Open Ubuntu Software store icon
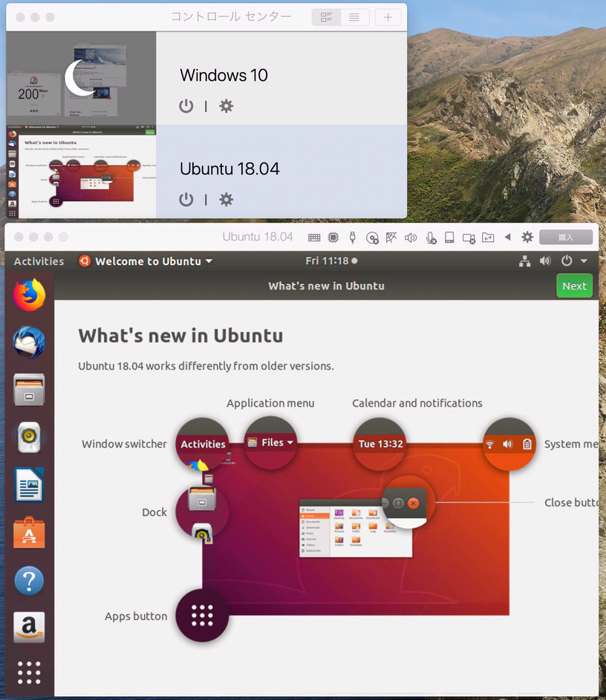The image size is (606, 700). pos(29,533)
